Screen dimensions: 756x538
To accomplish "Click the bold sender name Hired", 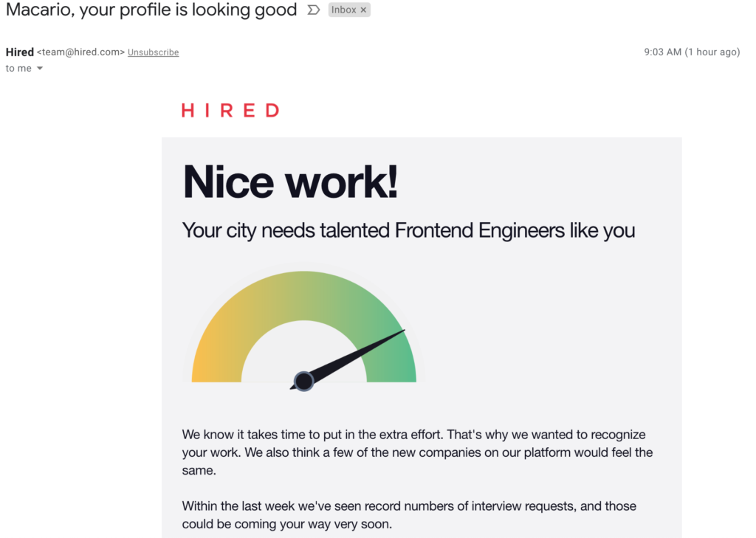I will pos(20,52).
